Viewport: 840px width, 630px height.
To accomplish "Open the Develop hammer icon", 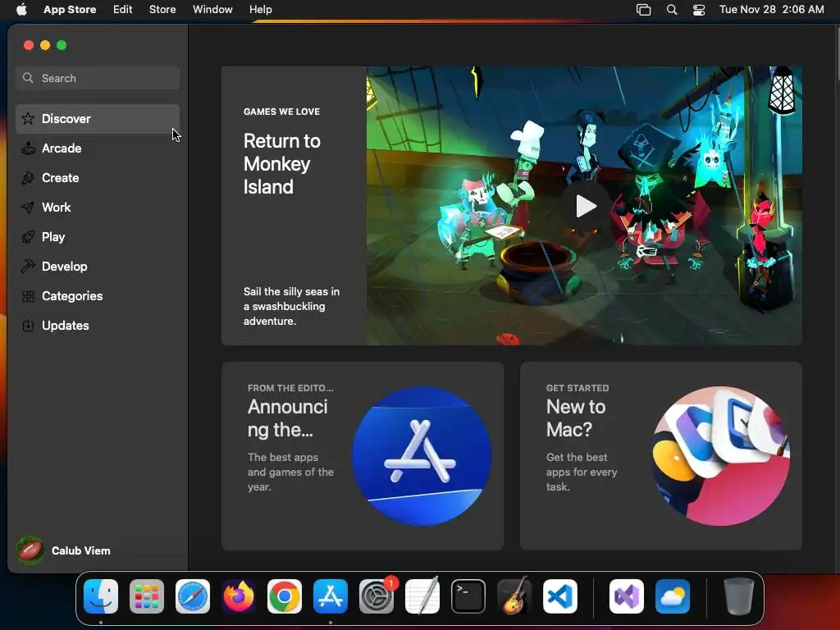I will (x=28, y=267).
